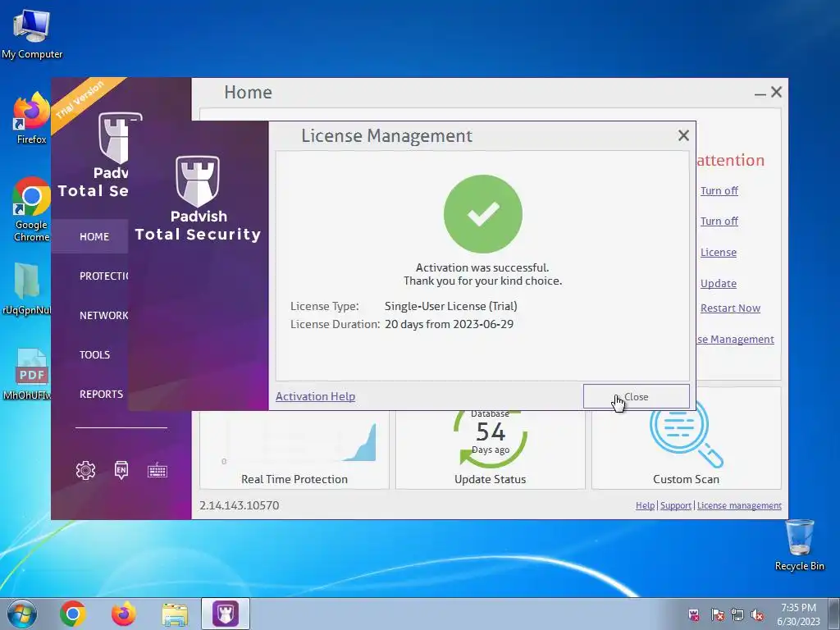Open File Explorer from the taskbar
840x630 pixels.
(175, 614)
